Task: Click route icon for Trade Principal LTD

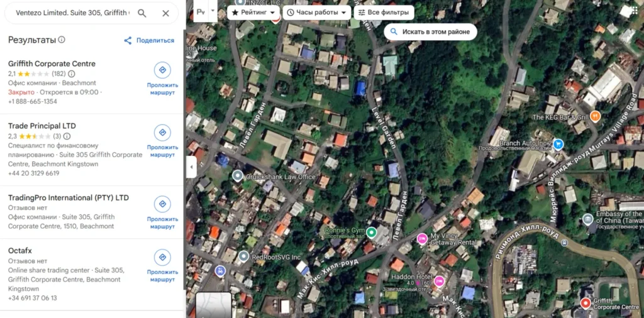Action: pyautogui.click(x=162, y=132)
